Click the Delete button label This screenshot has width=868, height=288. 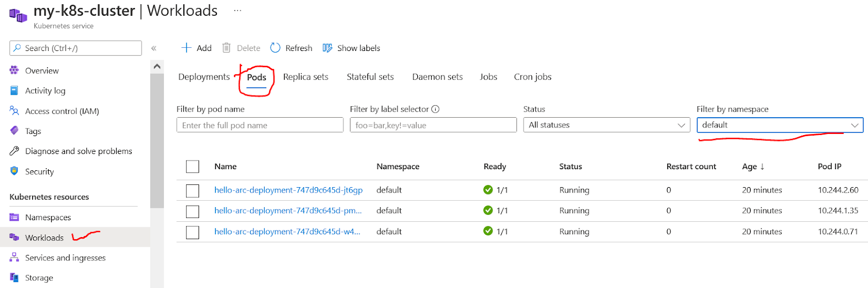(248, 48)
